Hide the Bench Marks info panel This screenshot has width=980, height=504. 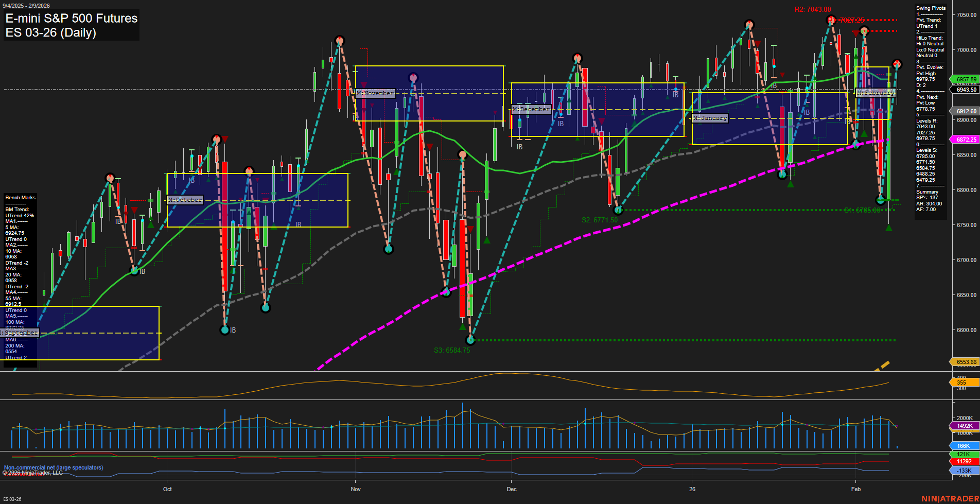click(20, 198)
